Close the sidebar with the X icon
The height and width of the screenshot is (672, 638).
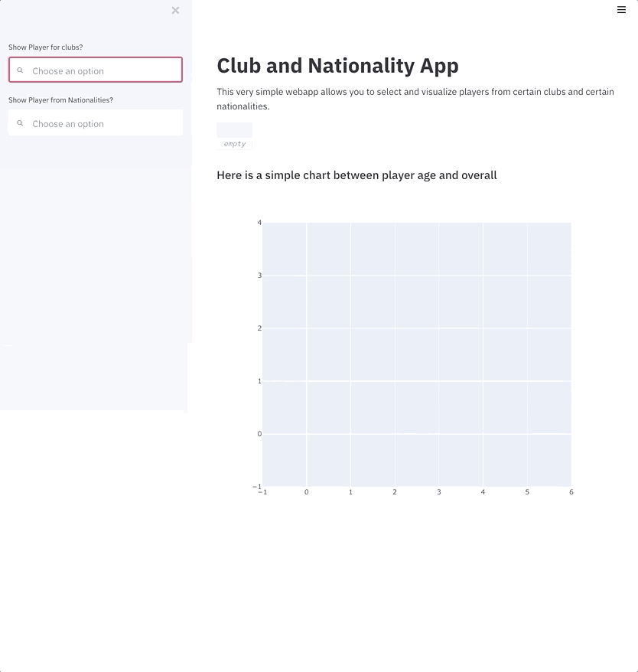point(175,10)
